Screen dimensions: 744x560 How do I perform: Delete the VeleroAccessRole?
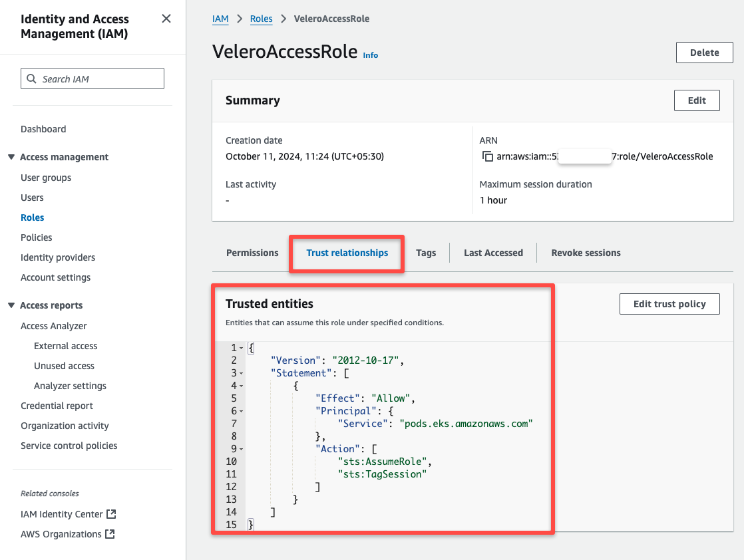[704, 52]
